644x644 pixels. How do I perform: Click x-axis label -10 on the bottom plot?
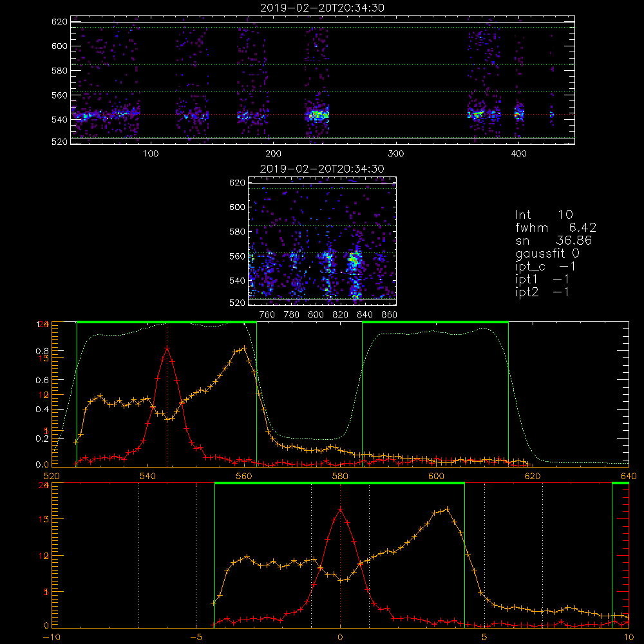(x=52, y=637)
